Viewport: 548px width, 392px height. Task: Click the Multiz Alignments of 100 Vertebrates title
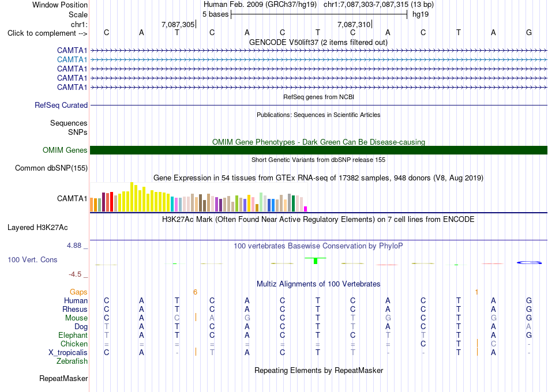point(318,284)
